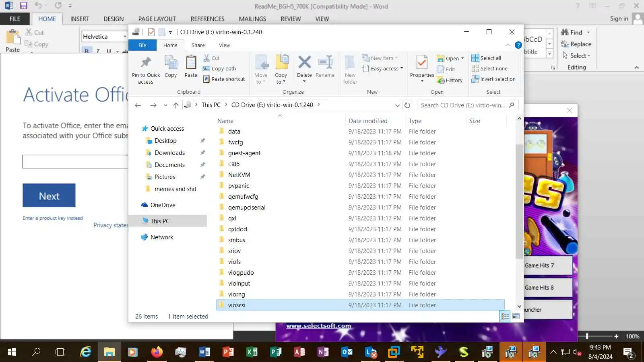Open Word's REFERENCES tab
This screenshot has width=644, height=362.
pyautogui.click(x=207, y=19)
